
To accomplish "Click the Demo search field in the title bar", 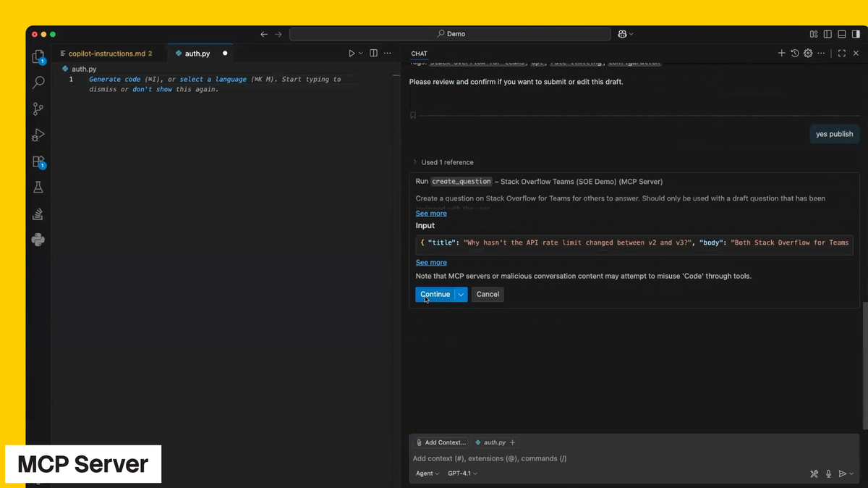I will click(449, 33).
